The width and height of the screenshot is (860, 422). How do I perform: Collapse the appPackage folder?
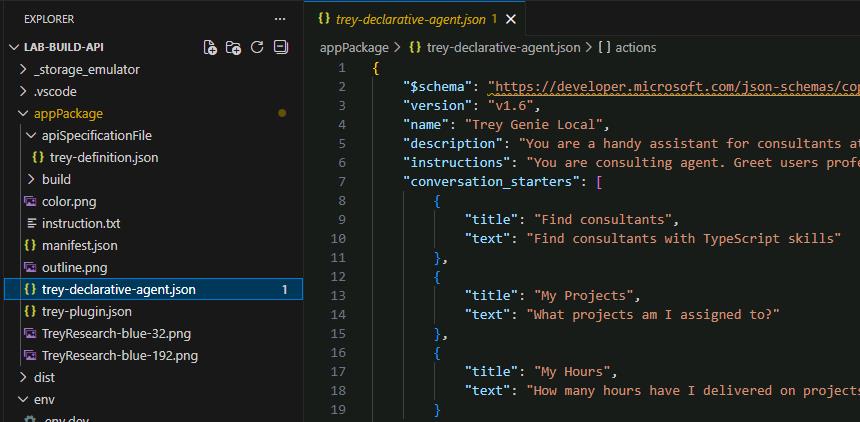click(68, 114)
